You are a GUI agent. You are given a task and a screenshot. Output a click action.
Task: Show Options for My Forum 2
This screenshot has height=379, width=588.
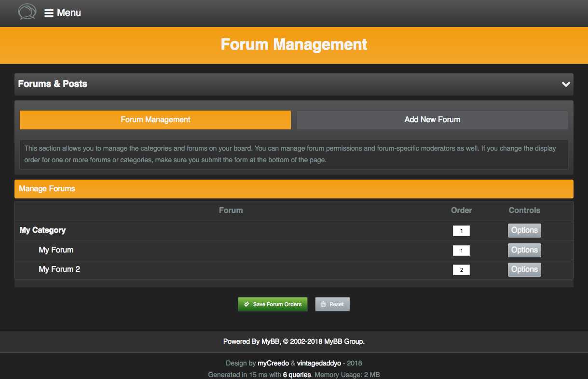[x=524, y=269]
